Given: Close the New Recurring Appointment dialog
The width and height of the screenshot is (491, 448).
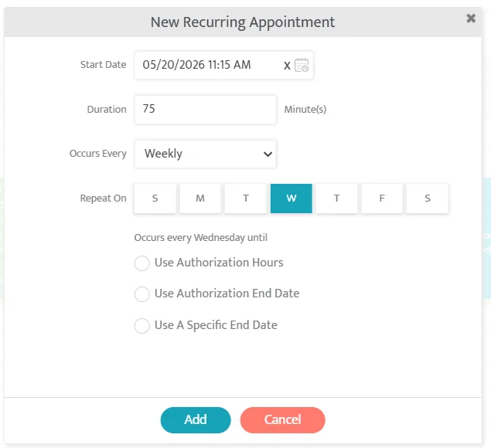Looking at the screenshot, I should coord(471,19).
